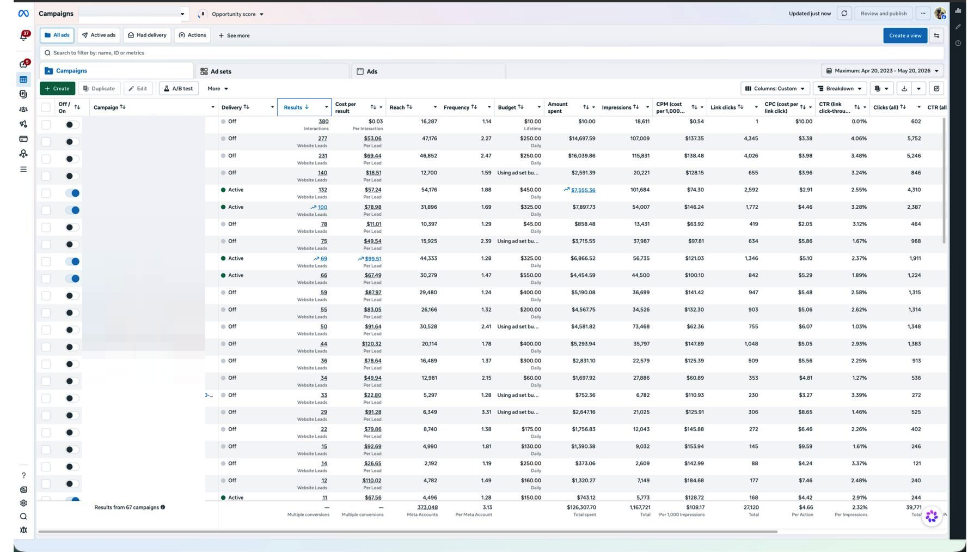Open the Settings gear icon in sidebar
The height and width of the screenshot is (552, 980).
click(23, 503)
